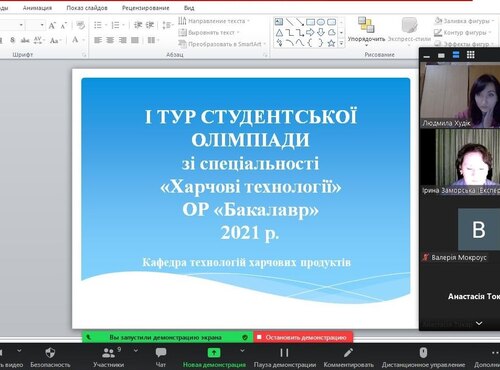Click the decrease list level icon
The image size is (500, 370).
coord(138,25)
